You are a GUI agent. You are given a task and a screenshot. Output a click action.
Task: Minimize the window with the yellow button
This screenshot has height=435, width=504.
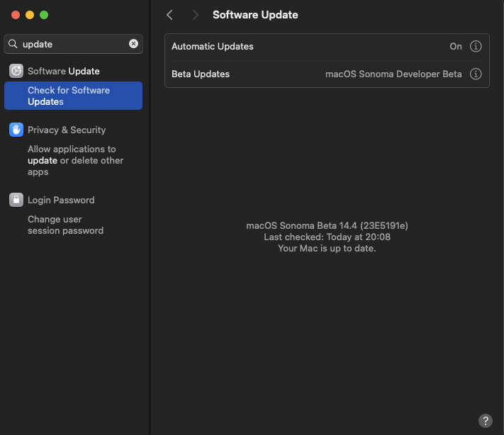[30, 15]
